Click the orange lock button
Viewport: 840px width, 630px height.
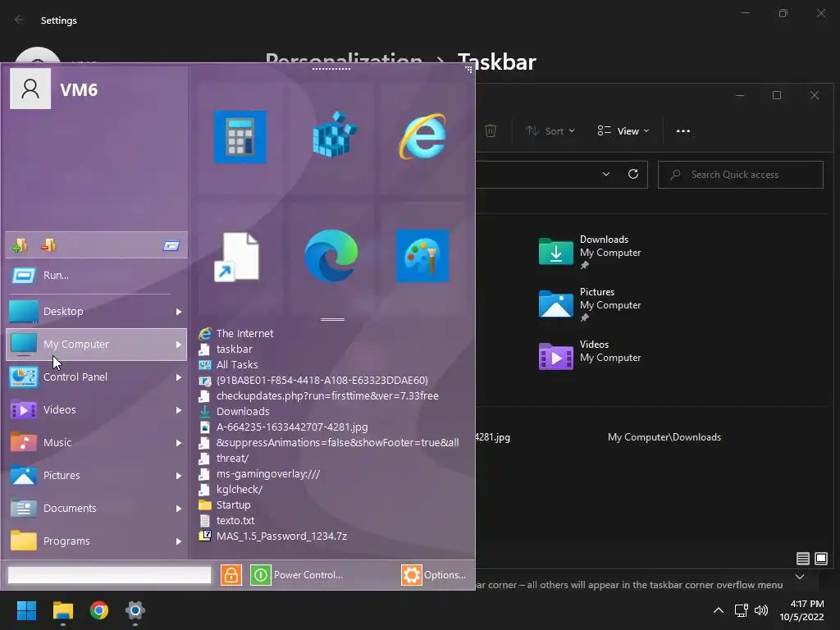231,575
